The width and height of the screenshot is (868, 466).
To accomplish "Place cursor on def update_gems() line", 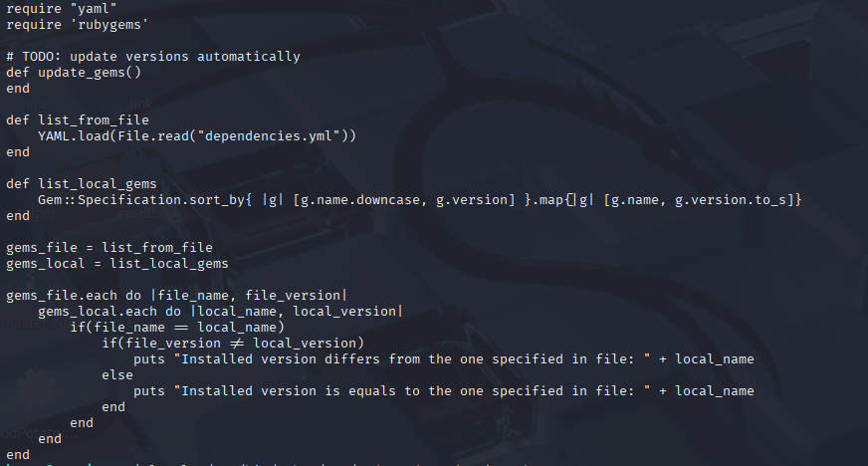I will pyautogui.click(x=74, y=73).
